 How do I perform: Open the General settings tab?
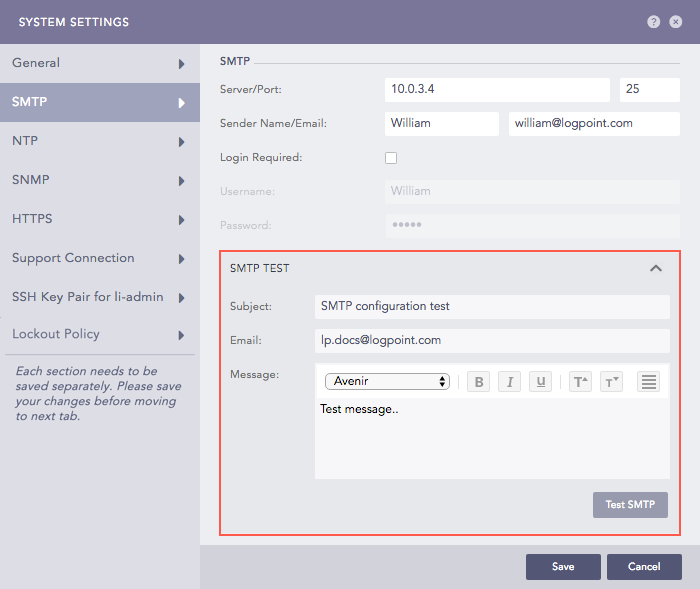coord(100,63)
